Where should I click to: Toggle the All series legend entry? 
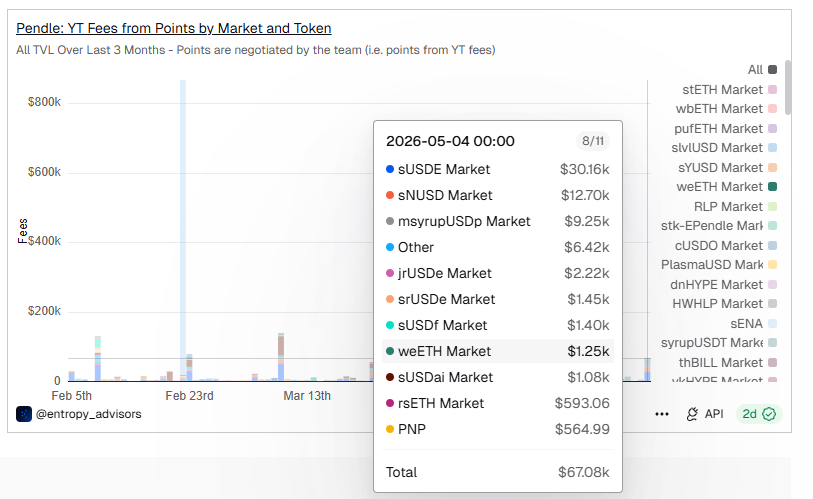[762, 70]
